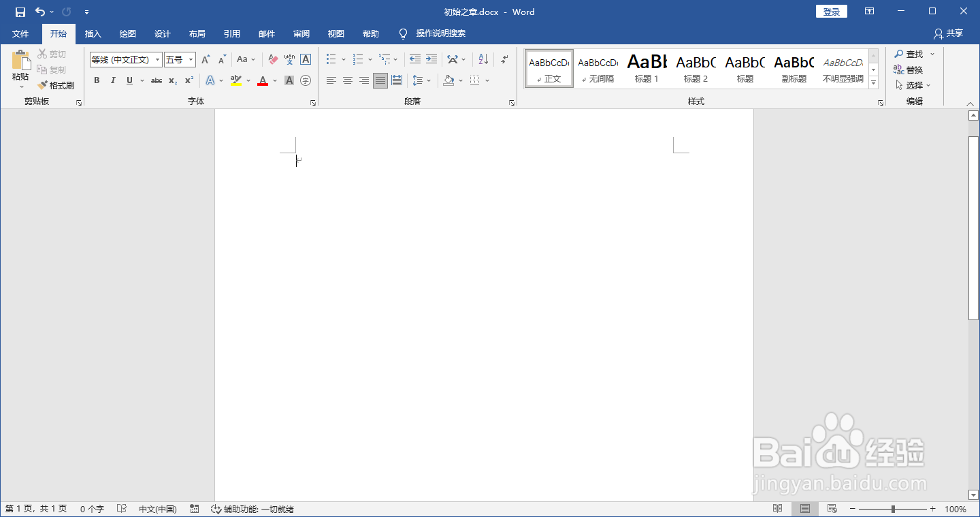Zoom in with the plus button
The height and width of the screenshot is (517, 980).
coord(933,509)
